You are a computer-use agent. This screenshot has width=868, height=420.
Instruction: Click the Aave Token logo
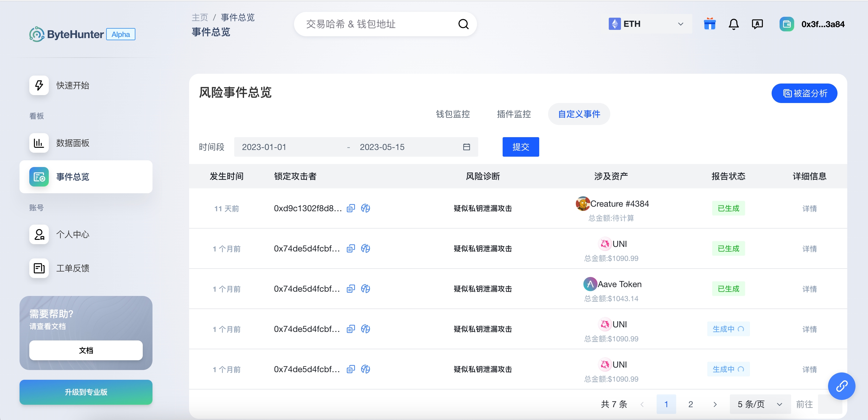590,284
